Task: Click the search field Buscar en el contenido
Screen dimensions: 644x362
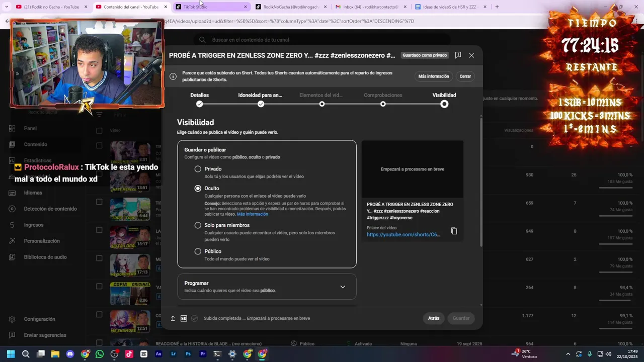Action: 322,40
